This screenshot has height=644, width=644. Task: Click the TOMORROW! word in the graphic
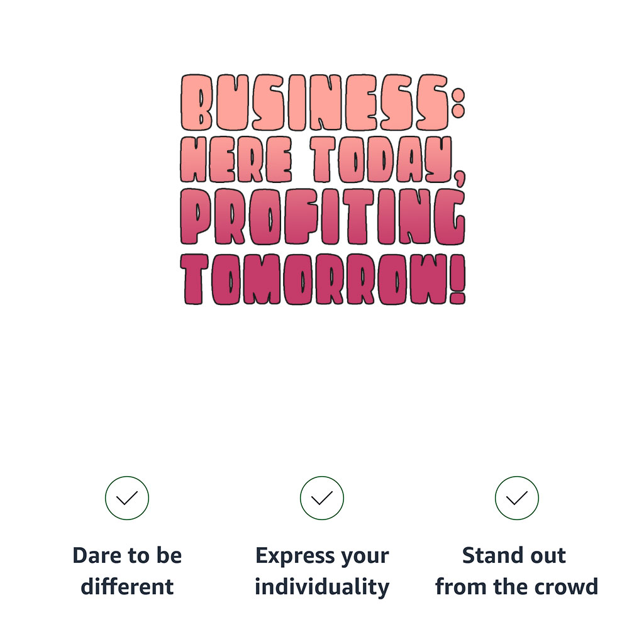tap(323, 279)
